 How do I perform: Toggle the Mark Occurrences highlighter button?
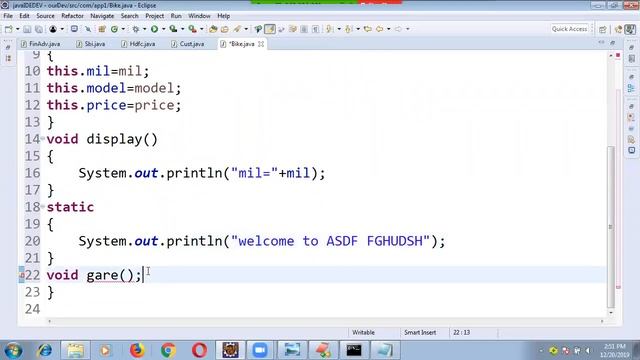(270, 29)
